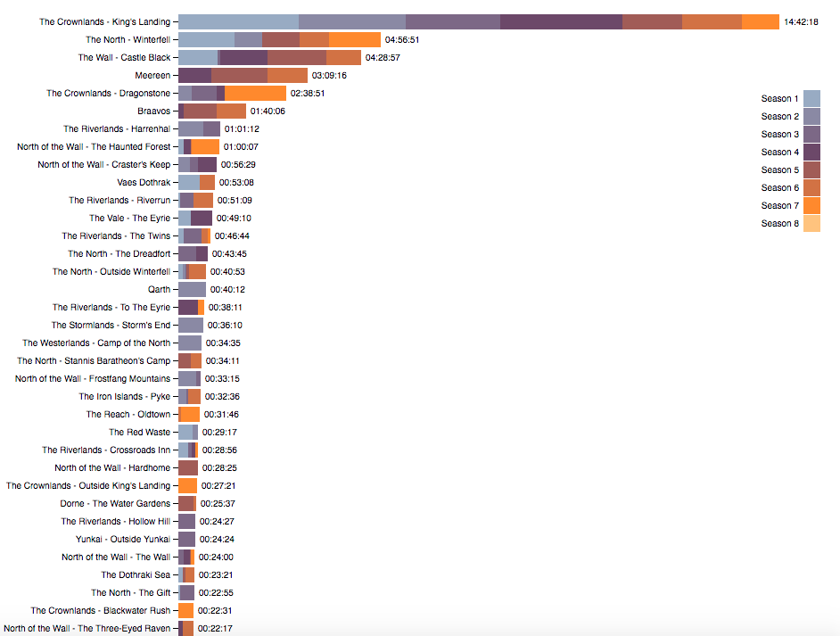Click the Oldtown bar
840x636 pixels.
point(188,414)
